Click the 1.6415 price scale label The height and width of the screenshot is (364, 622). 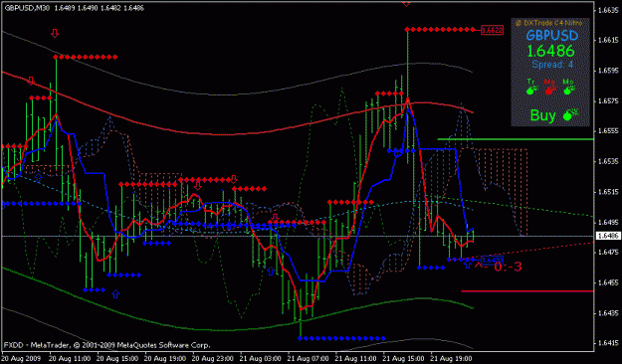click(608, 343)
